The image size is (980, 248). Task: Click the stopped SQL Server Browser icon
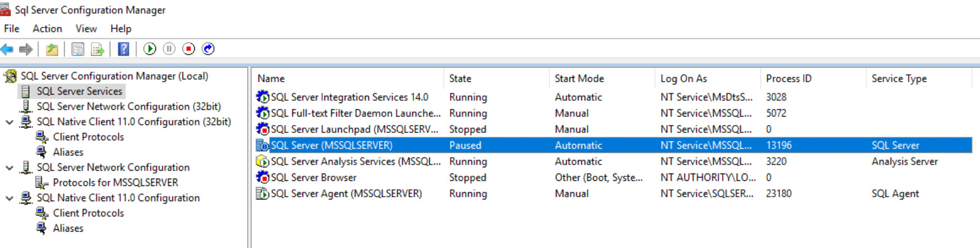[x=262, y=178]
